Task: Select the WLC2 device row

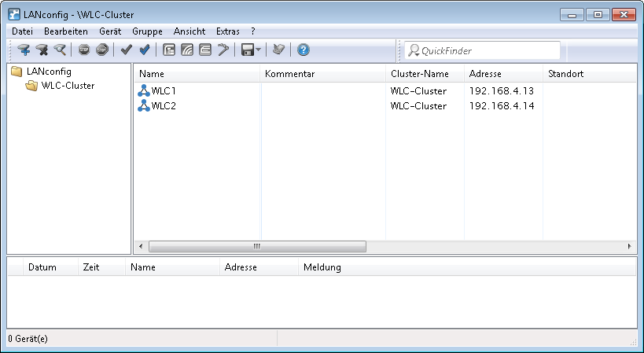Action: pos(164,106)
